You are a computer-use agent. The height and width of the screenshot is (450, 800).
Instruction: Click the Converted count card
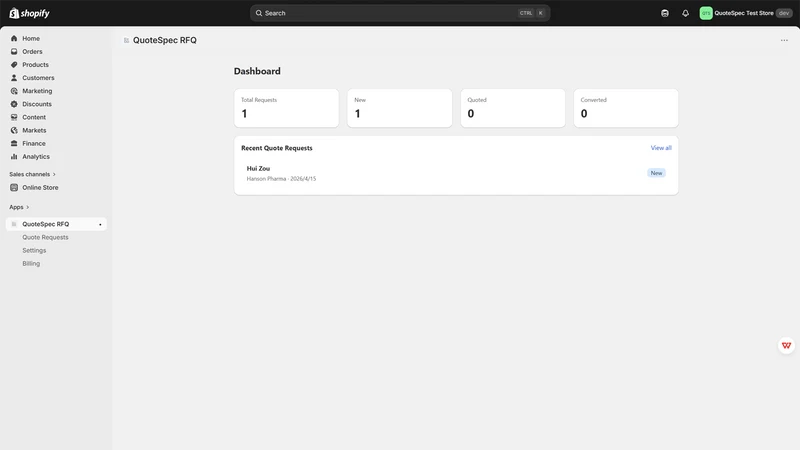tap(626, 108)
